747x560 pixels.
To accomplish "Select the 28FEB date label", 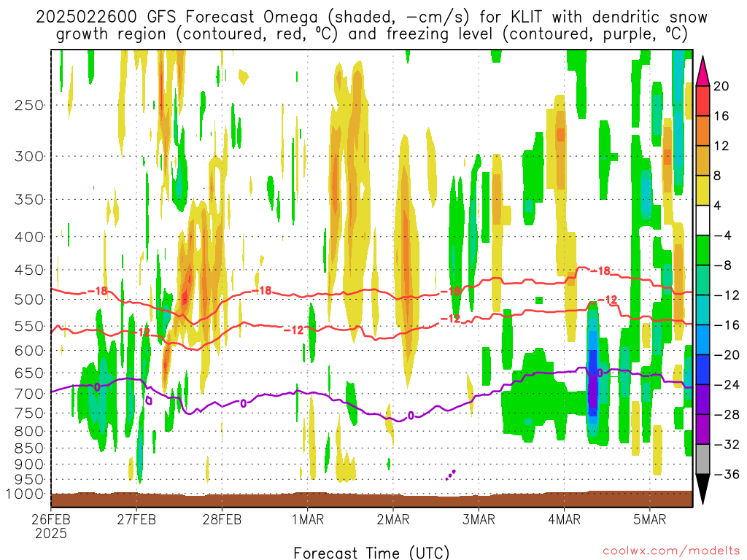I will pyautogui.click(x=222, y=519).
